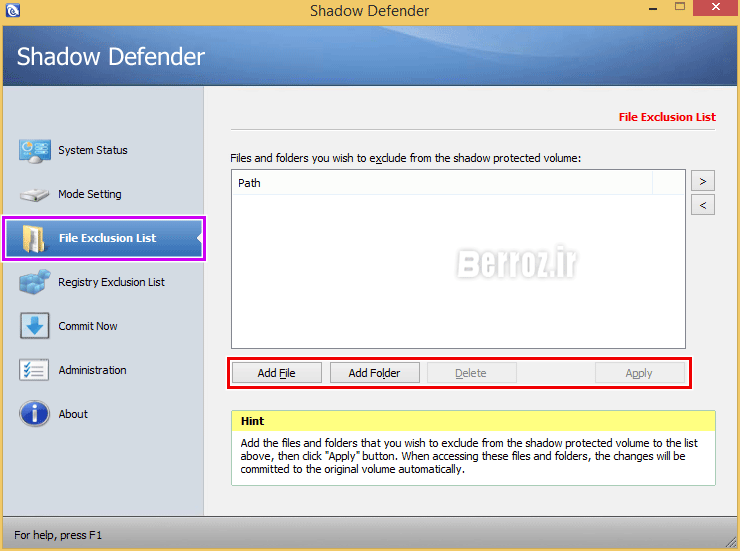Click the Mode Setting drive icon
740x551 pixels.
point(34,194)
